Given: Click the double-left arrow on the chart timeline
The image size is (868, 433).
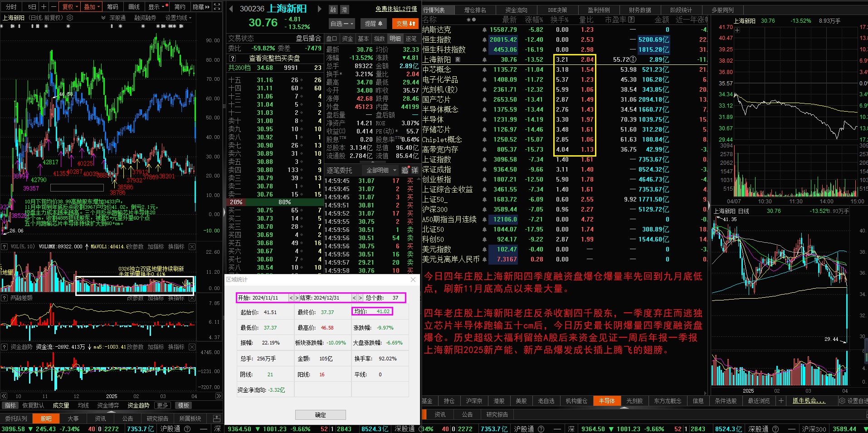Looking at the screenshot, I should pyautogui.click(x=4, y=396).
